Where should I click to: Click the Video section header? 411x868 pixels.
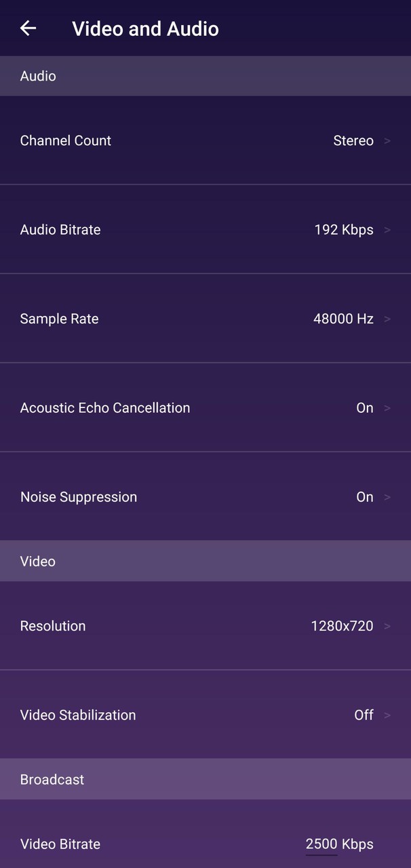click(38, 561)
